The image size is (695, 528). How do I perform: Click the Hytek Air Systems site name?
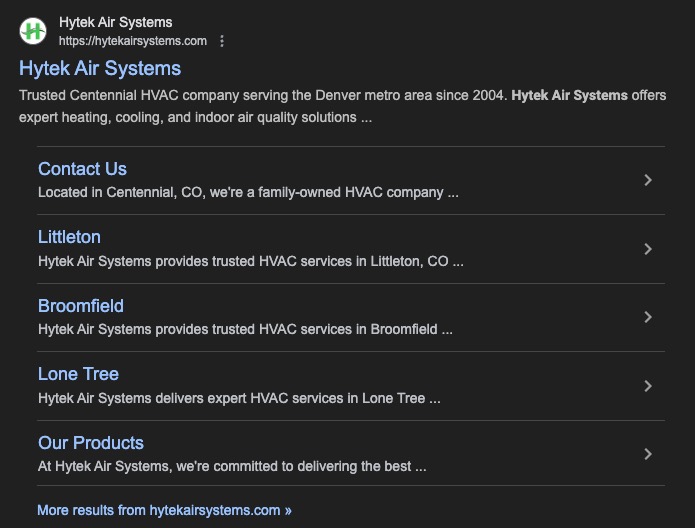[115, 22]
